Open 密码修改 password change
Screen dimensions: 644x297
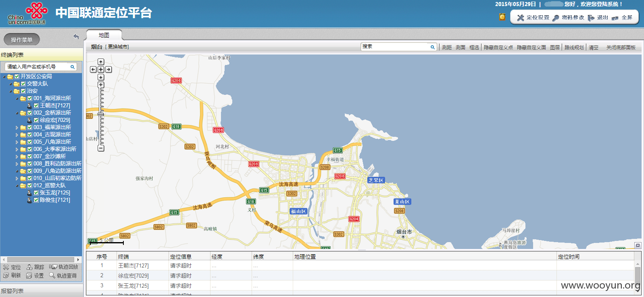pyautogui.click(x=568, y=18)
